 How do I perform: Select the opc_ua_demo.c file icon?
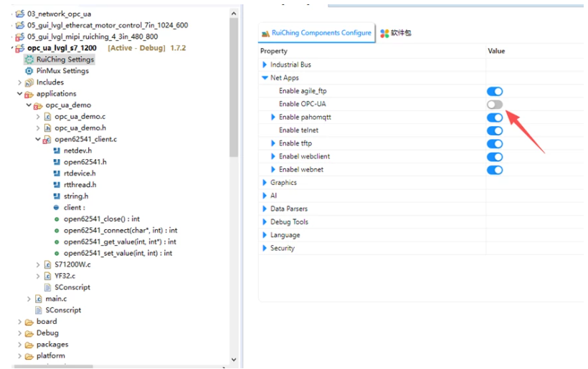tap(48, 116)
